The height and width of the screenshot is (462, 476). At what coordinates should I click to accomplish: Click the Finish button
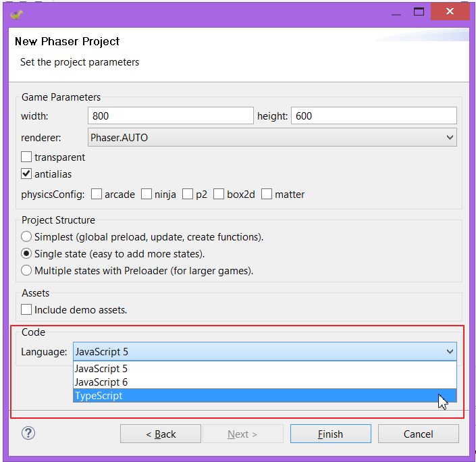(331, 434)
